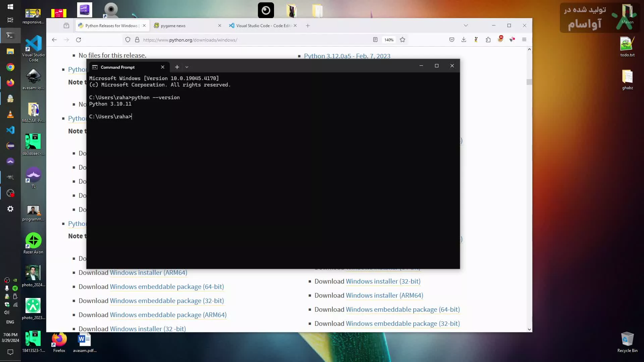Open the Mickey Mouse extension icon

(476, 40)
